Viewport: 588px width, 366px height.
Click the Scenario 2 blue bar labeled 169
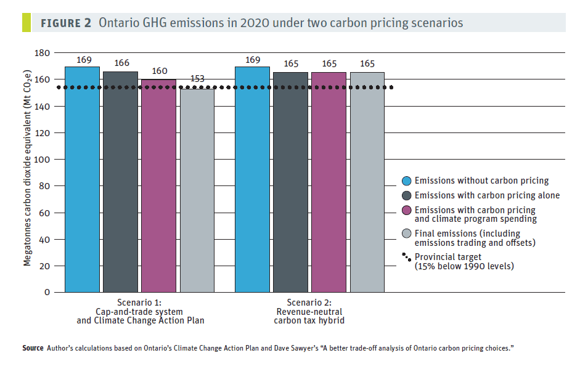[252, 180]
